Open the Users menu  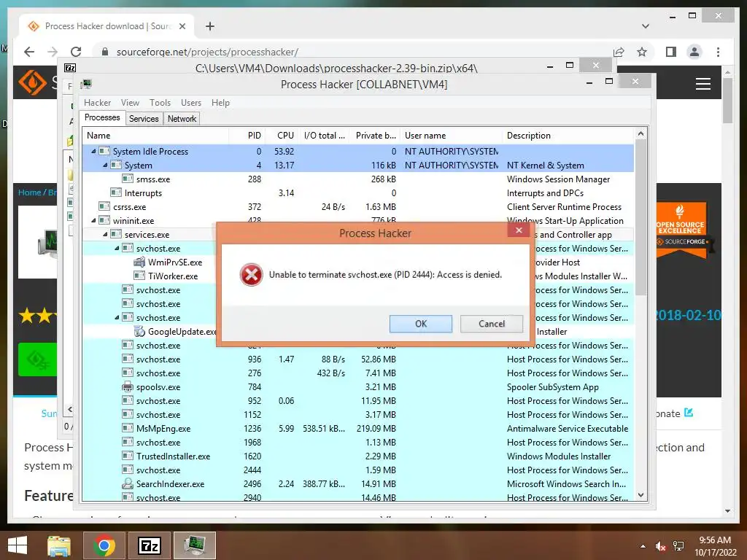pyautogui.click(x=191, y=103)
